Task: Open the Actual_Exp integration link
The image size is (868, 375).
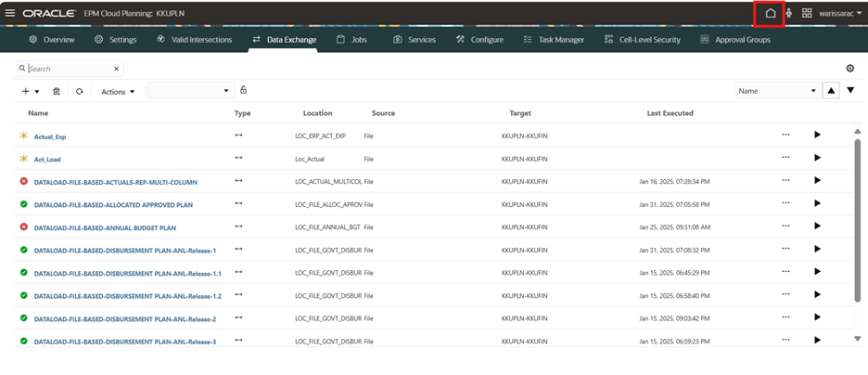Action: click(x=50, y=136)
